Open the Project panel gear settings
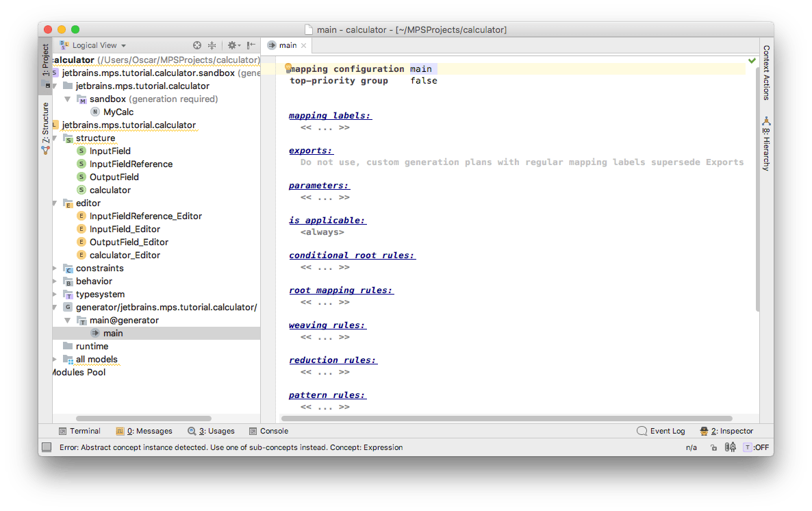The height and width of the screenshot is (511, 812). (233, 45)
